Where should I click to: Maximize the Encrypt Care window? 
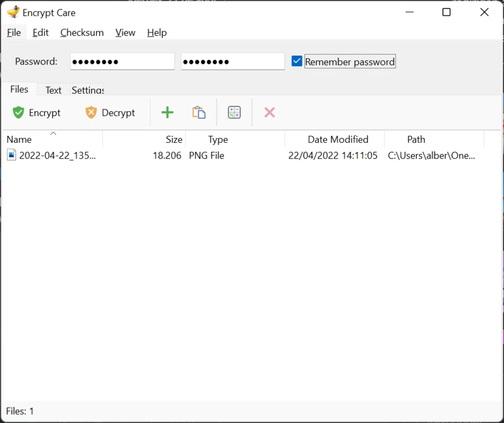[446, 12]
